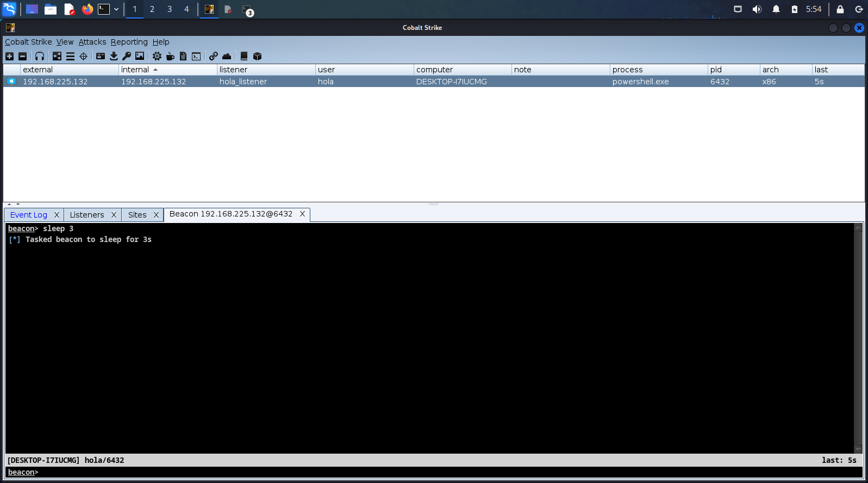868x483 pixels.
Task: Sort sessions by the computer column header
Action: coord(463,70)
